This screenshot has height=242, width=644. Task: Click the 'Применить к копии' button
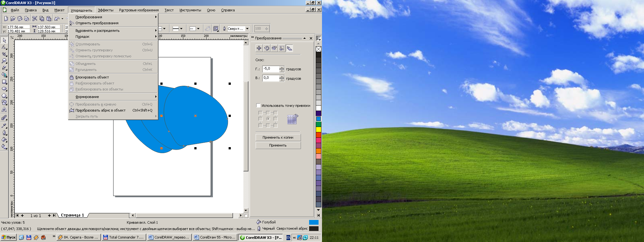point(278,137)
